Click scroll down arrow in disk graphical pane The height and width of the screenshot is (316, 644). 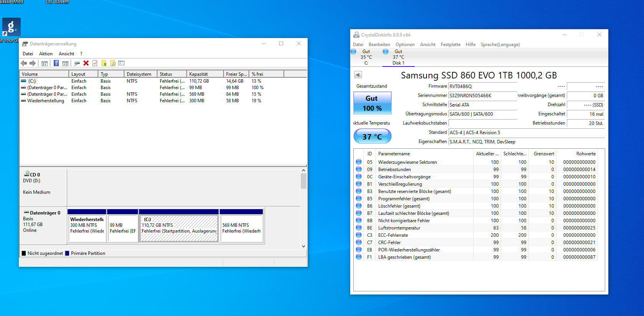pyautogui.click(x=303, y=246)
